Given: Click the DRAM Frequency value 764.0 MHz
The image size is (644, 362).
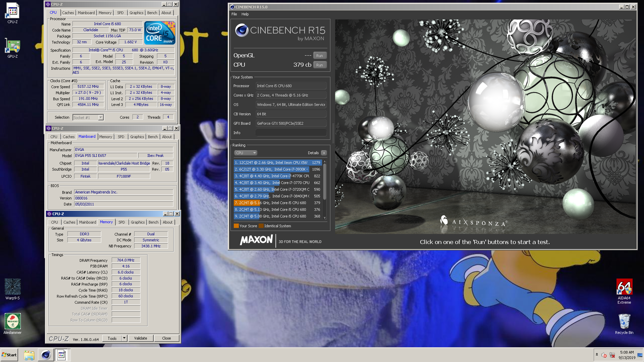Looking at the screenshot, I should [126, 260].
